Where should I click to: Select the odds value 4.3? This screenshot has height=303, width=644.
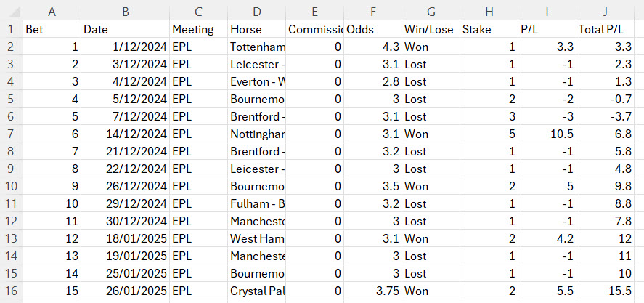pyautogui.click(x=372, y=47)
